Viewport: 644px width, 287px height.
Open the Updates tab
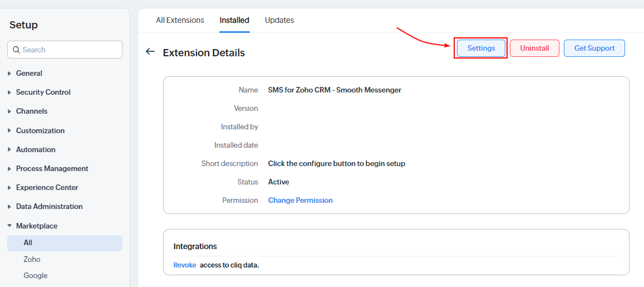(279, 20)
